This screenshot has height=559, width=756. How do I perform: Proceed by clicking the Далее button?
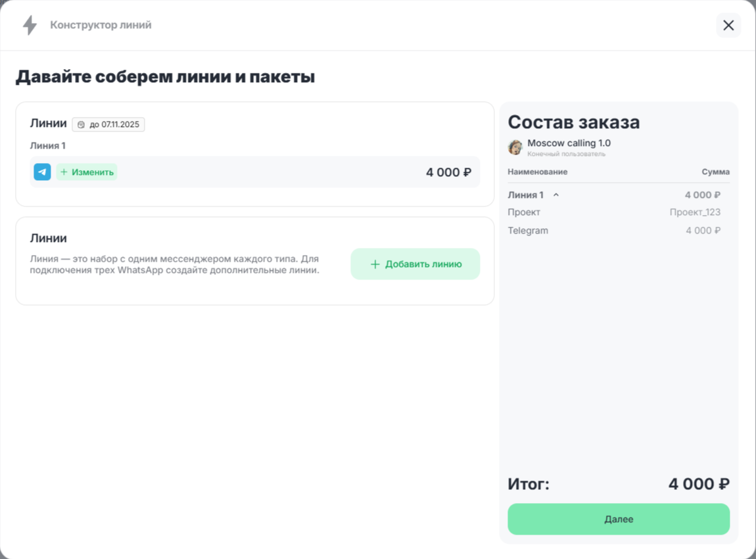click(x=618, y=519)
